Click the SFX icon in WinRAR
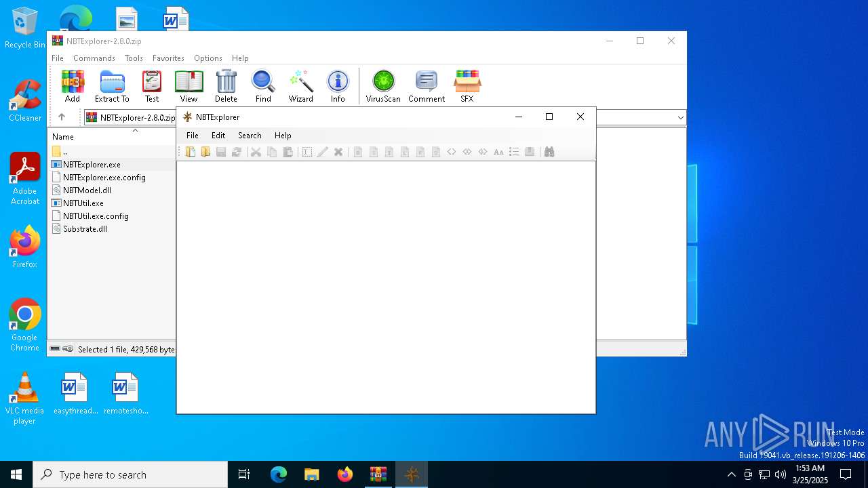Screen dimensions: 868x488 coord(467,86)
